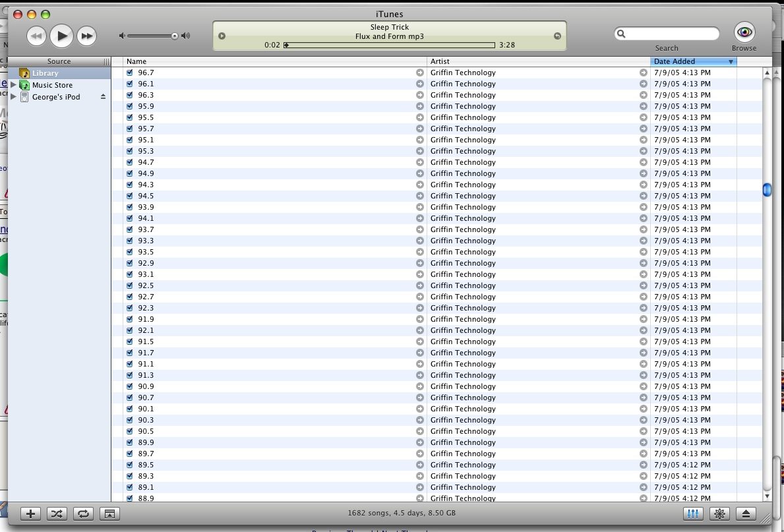Click the blue vertical scrollbar thumb
Image resolution: width=784 pixels, height=532 pixels.
[767, 190]
